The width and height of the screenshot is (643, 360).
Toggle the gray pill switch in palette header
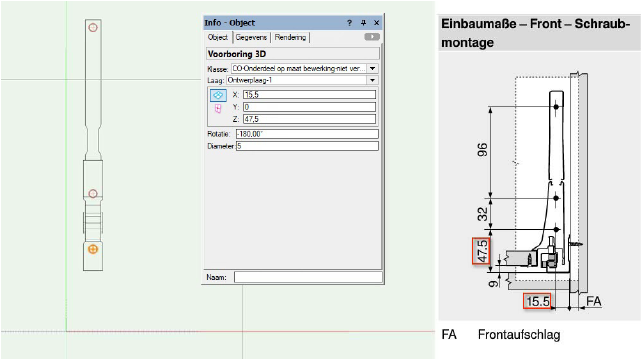pyautogui.click(x=372, y=37)
